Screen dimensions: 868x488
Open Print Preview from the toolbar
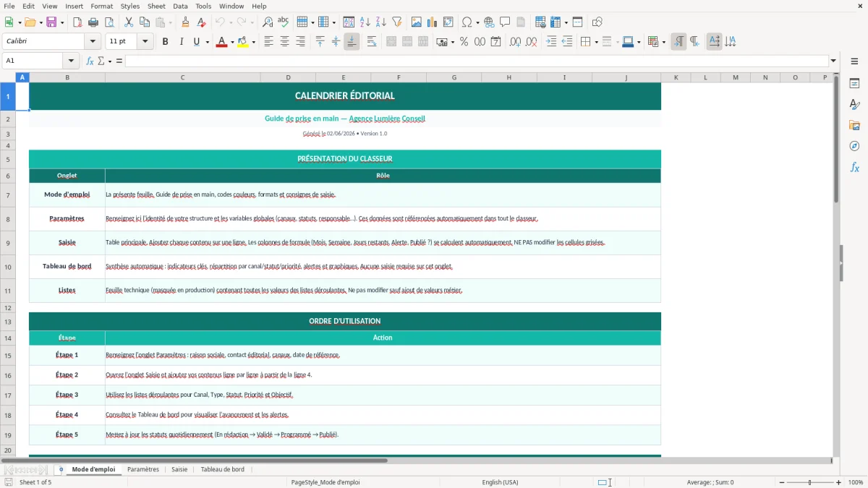(109, 22)
